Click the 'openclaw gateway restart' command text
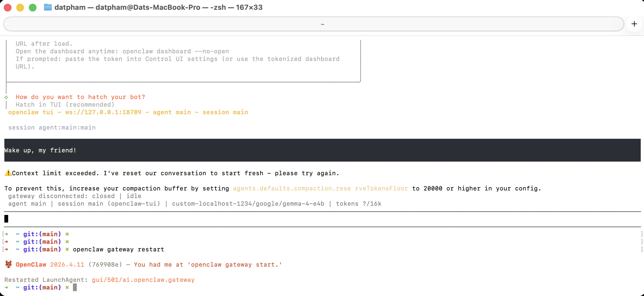The image size is (644, 296). (118, 249)
